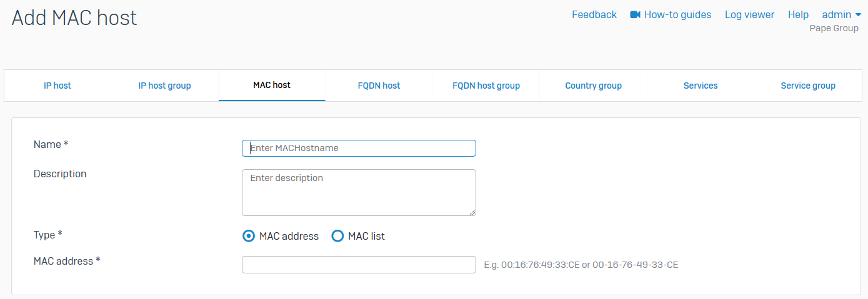Go to the FQDN host tab
Viewport: 868px width, 299px height.
379,86
